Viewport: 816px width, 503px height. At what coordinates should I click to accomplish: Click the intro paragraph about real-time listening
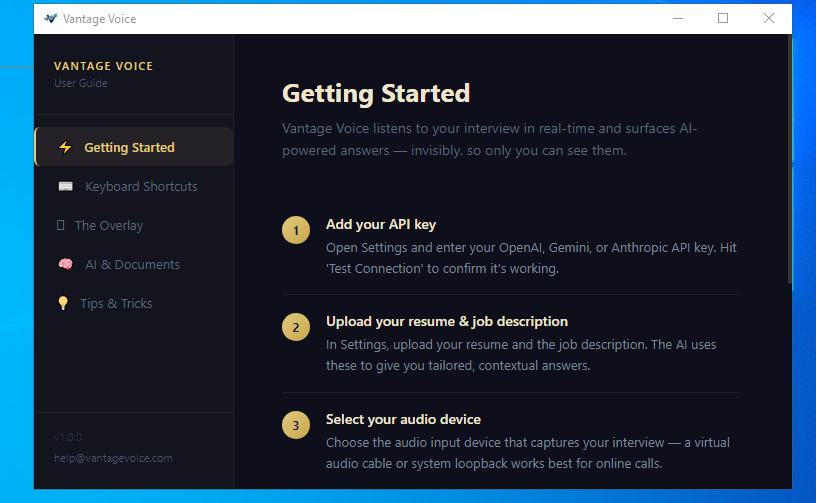pyautogui.click(x=490, y=139)
